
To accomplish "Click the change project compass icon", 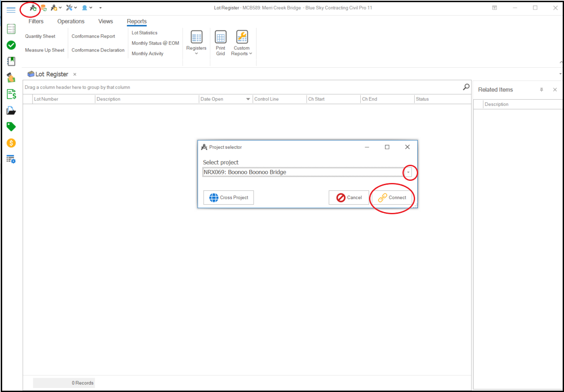I will coord(33,8).
